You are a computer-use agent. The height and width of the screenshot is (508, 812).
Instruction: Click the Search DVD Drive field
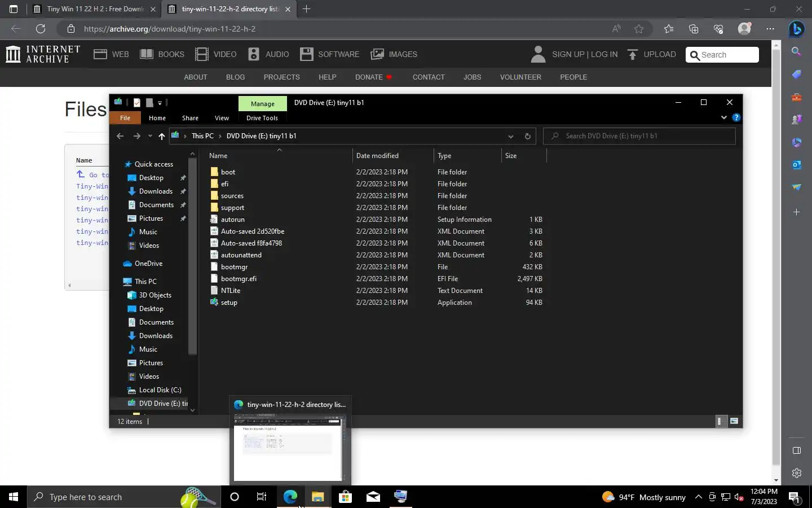639,136
